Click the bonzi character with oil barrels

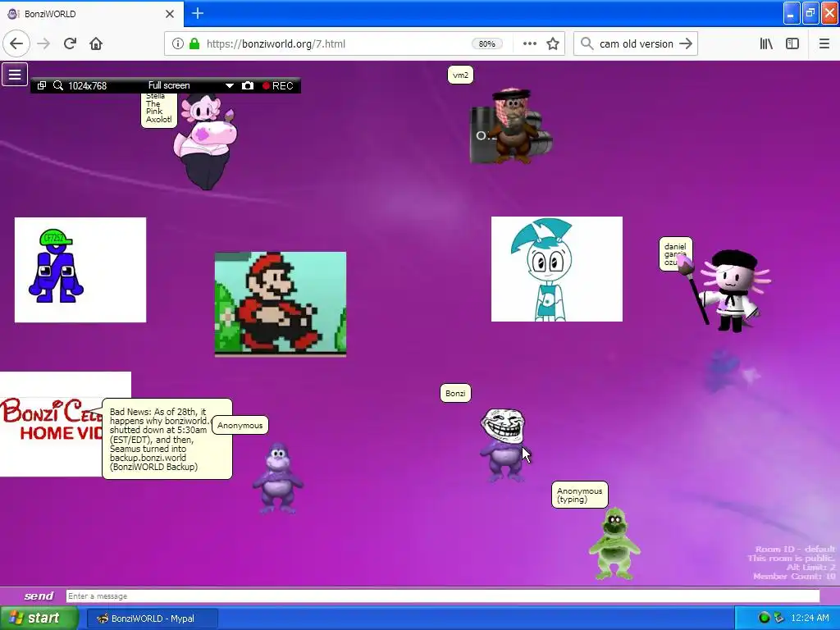(x=510, y=126)
